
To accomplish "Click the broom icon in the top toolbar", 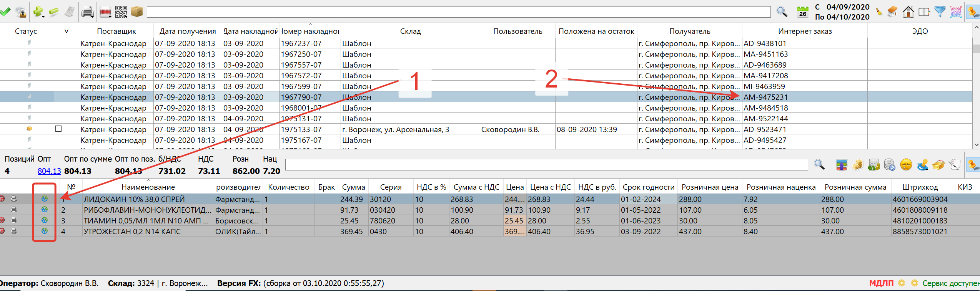I will coord(879,12).
